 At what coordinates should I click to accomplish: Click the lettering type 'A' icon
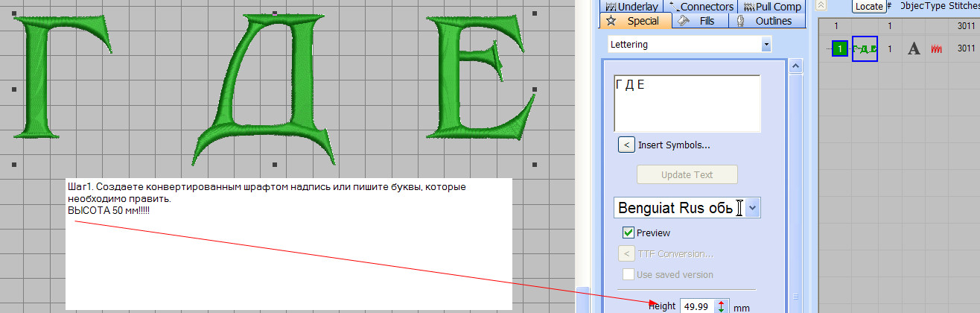[x=914, y=49]
